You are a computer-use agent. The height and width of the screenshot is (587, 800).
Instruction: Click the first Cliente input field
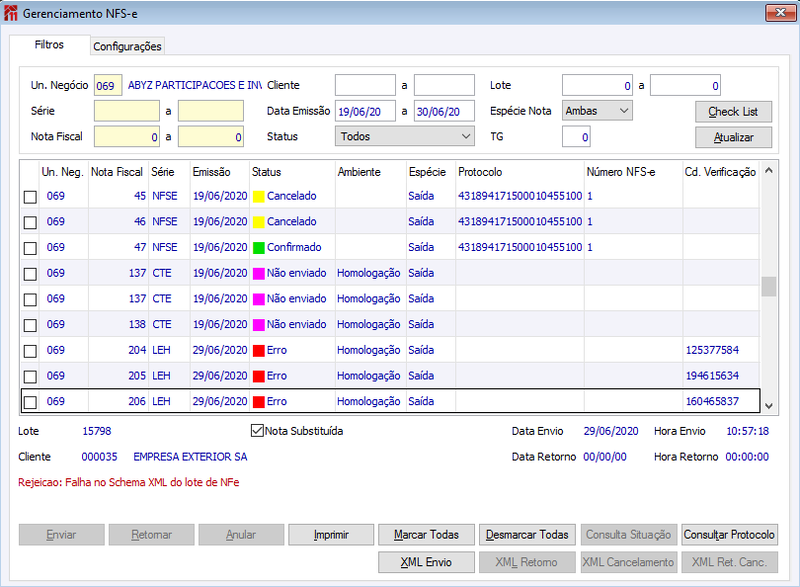click(x=365, y=85)
